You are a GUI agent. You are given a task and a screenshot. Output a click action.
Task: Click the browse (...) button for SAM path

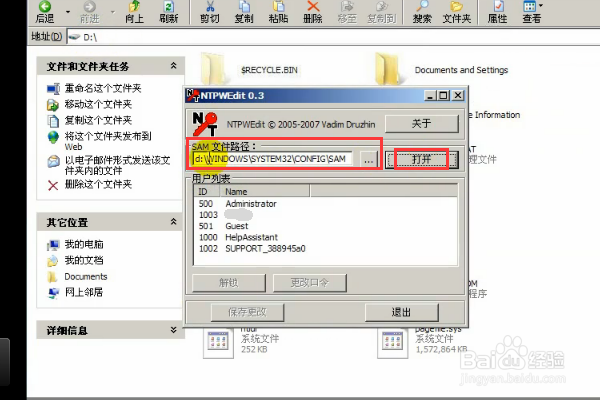coord(368,160)
